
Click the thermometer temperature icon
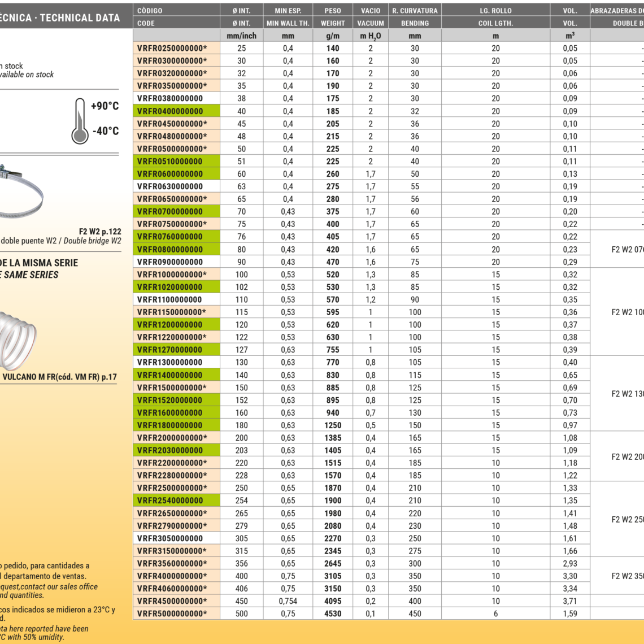tap(80, 120)
